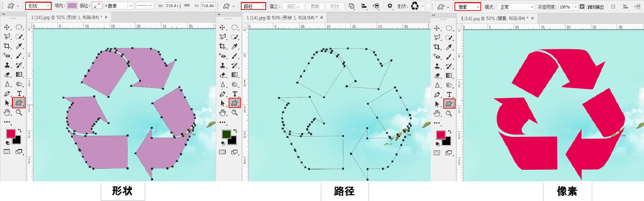This screenshot has width=644, height=201.
Task: Click the 形状 make shape button in 路径 bar
Action: click(335, 6)
